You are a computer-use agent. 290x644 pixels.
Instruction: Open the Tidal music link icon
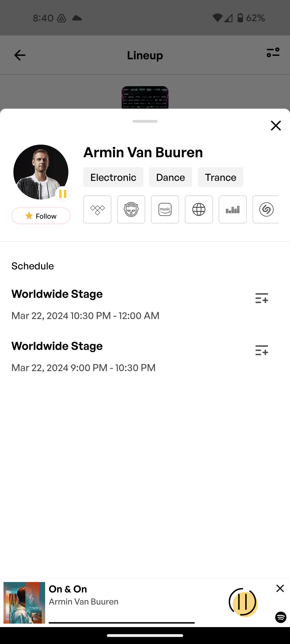[97, 209]
